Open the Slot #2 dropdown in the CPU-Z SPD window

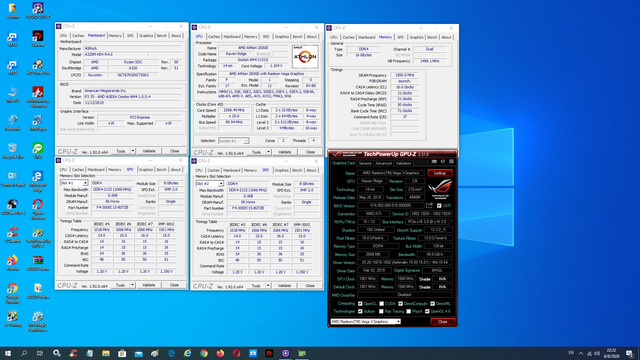pos(209,184)
